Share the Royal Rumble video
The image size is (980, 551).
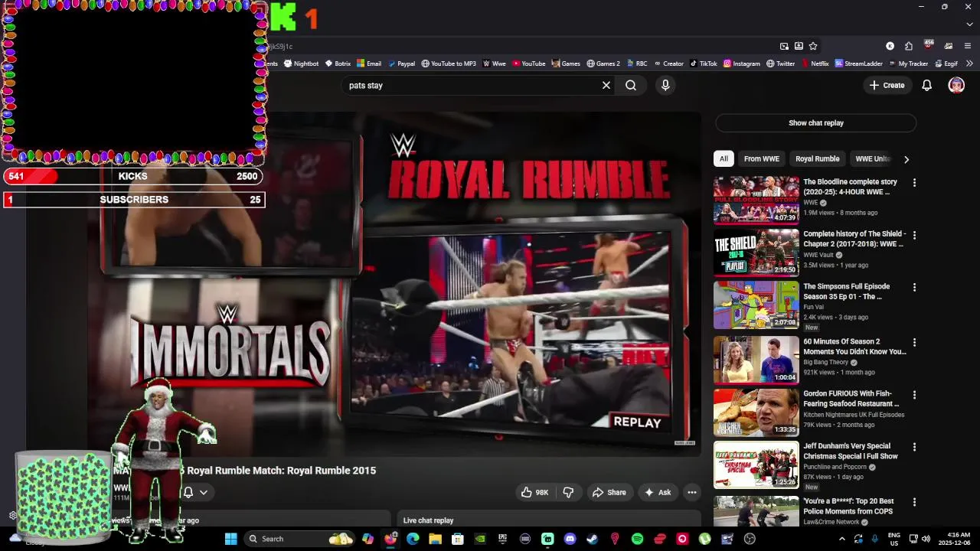click(609, 493)
